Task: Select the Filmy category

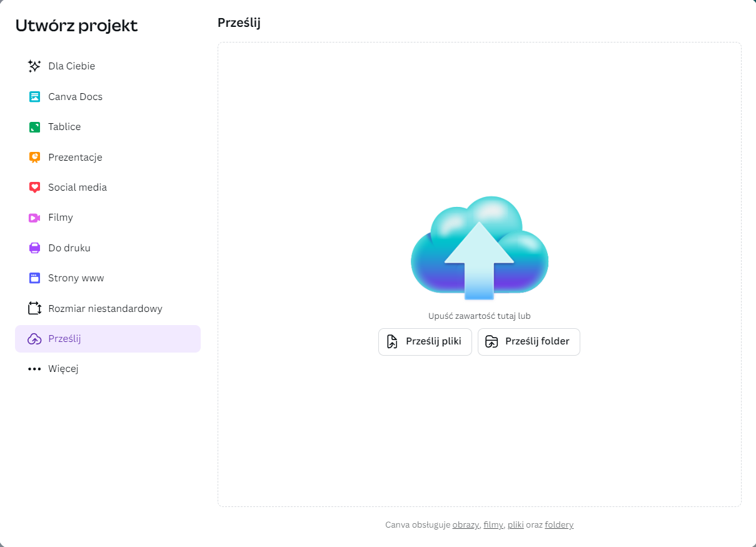Action: [x=108, y=218]
